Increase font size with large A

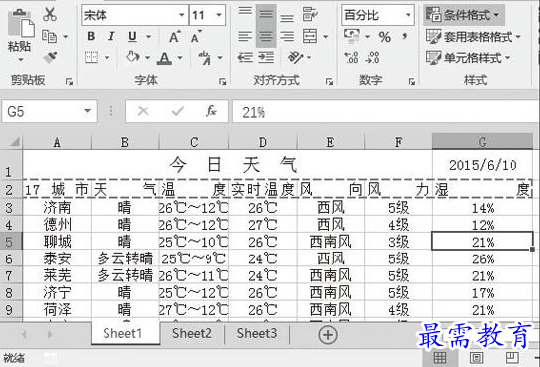(x=174, y=36)
